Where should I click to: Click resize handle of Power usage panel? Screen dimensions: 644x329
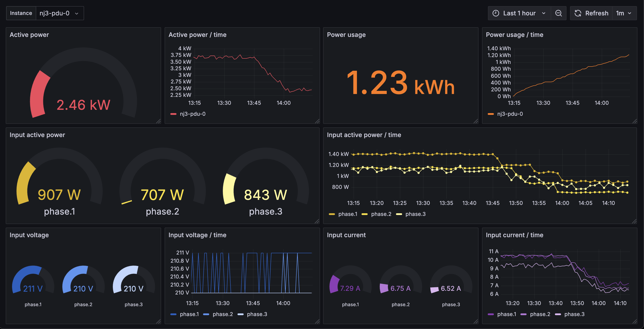476,121
